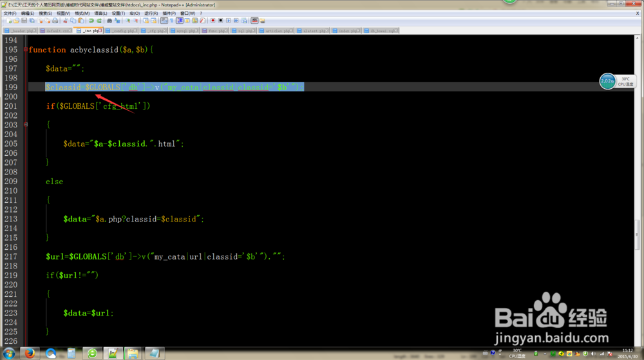Switch to the mysql.php tab

[184, 31]
